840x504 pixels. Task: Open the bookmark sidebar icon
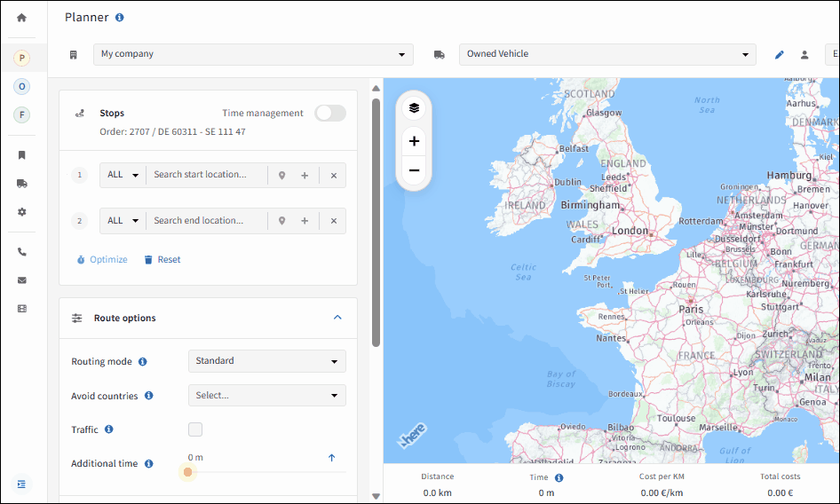[x=22, y=155]
